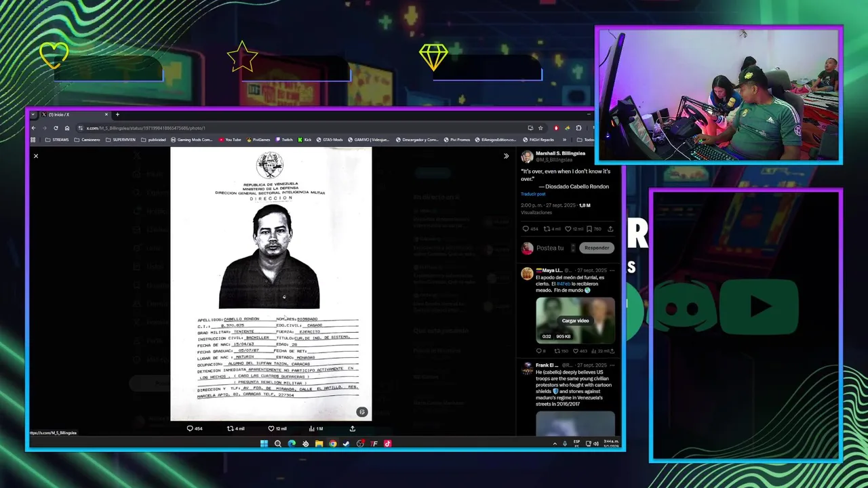This screenshot has height=488, width=868.
Task: Open the document photo of Cabello Rondon
Action: click(271, 284)
